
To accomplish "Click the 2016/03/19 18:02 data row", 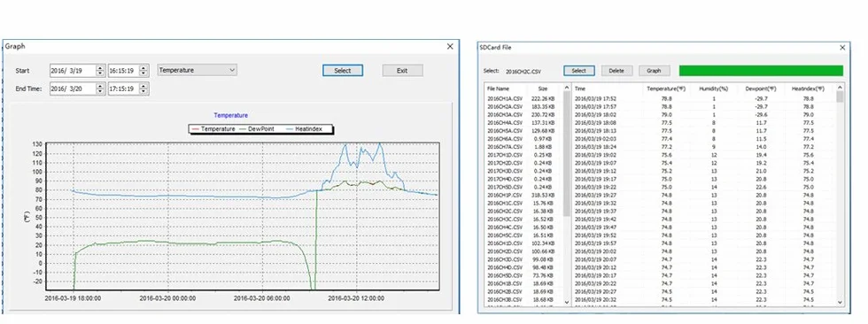I will [704, 115].
